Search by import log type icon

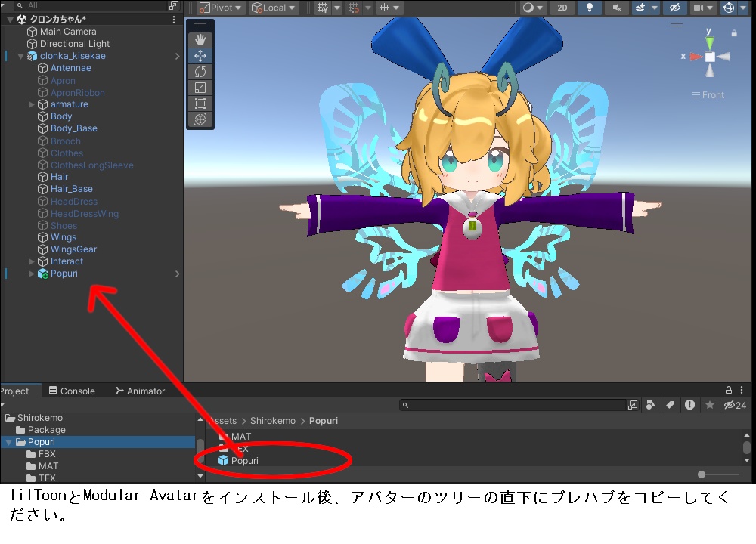pos(690,405)
